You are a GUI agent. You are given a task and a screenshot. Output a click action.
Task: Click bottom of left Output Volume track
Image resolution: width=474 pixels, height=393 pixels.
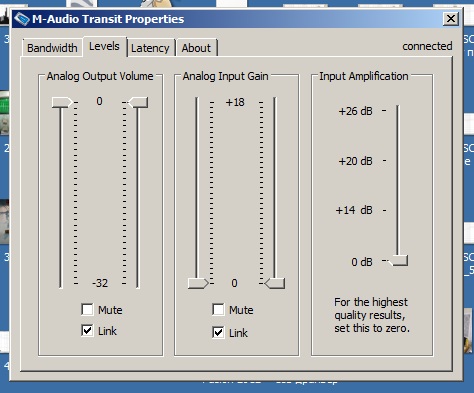point(61,283)
